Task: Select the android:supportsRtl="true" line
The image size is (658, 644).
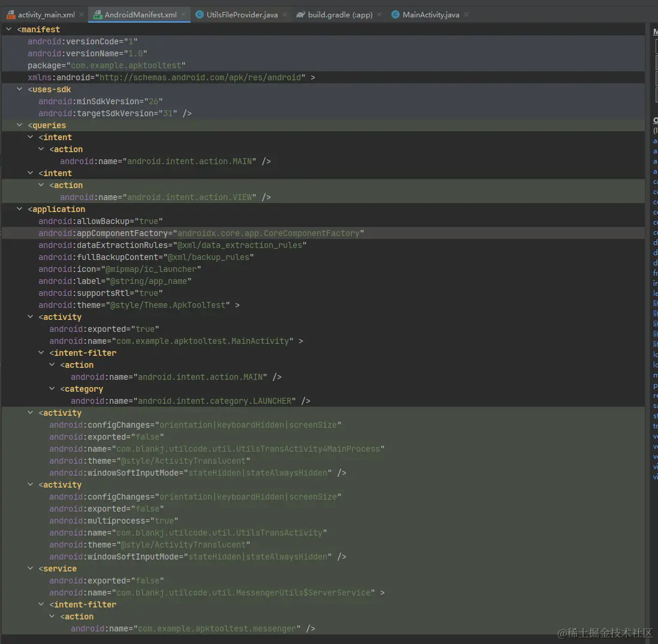Action: tap(101, 293)
